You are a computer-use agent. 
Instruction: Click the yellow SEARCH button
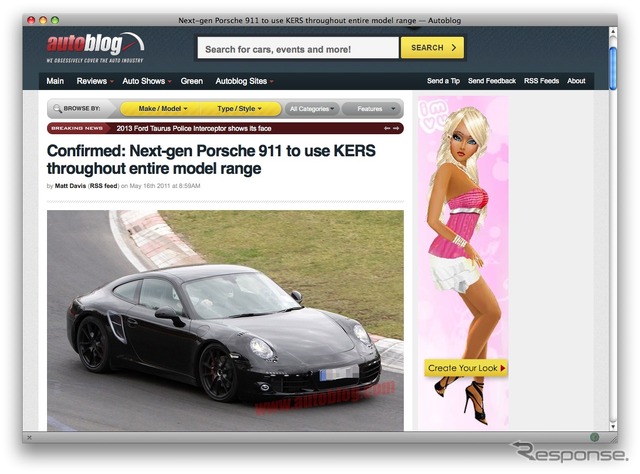click(x=432, y=48)
